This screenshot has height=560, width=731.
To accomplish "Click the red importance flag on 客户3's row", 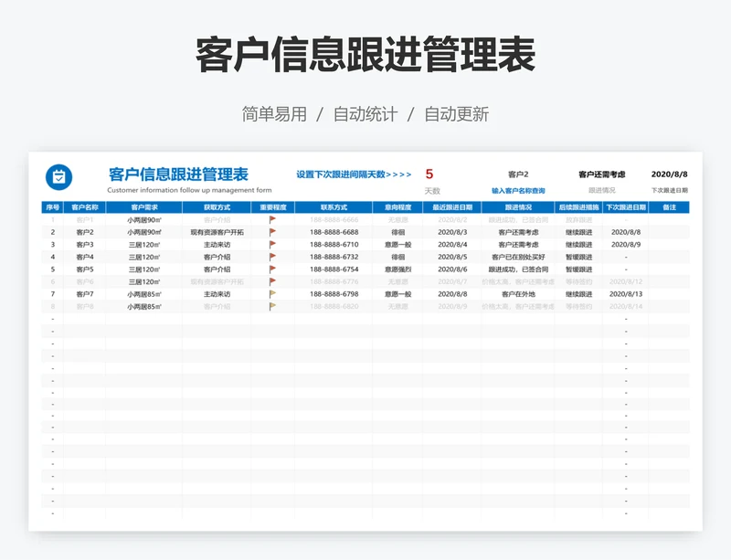I will [270, 246].
